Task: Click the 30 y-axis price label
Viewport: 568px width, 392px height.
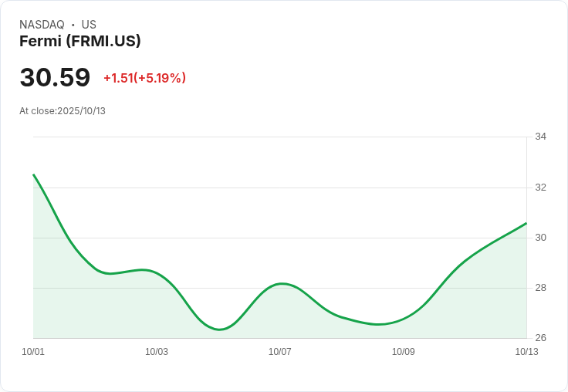Action: click(x=540, y=237)
